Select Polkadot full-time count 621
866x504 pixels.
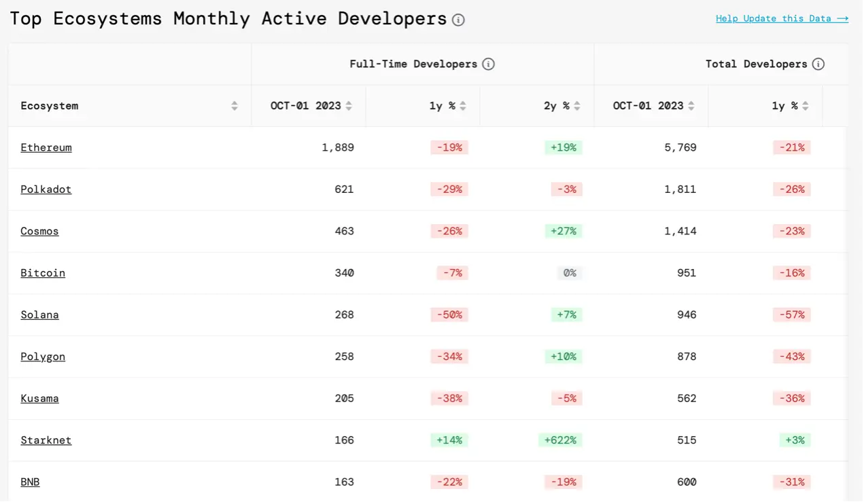point(344,190)
